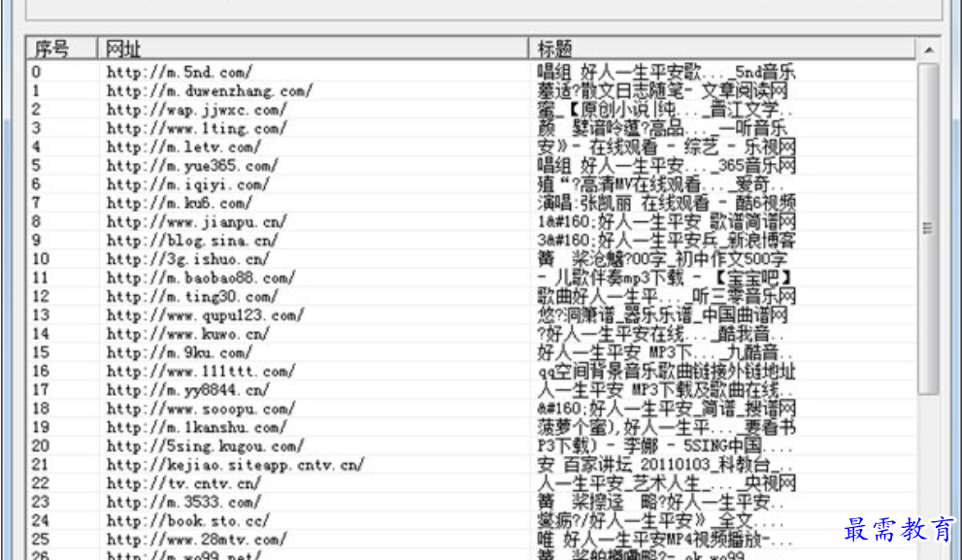Select row with http://www.28mtv.com/
Screen dimensions: 962x560
tap(471, 540)
